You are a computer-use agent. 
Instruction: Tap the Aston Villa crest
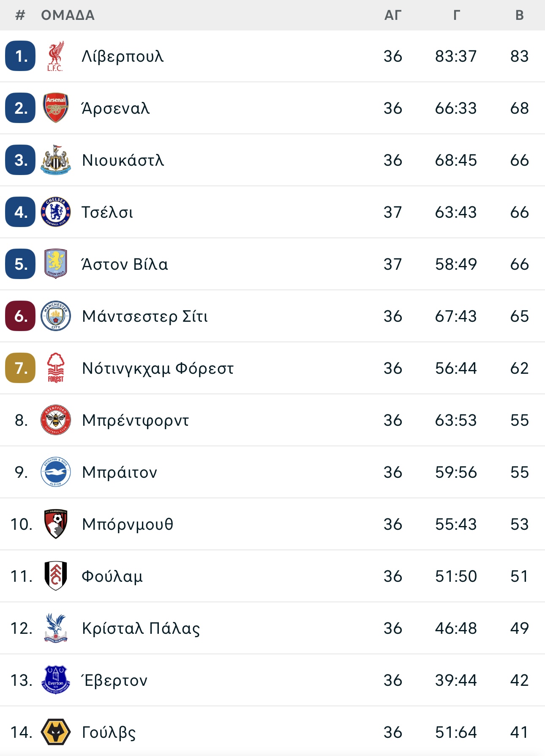tap(56, 264)
